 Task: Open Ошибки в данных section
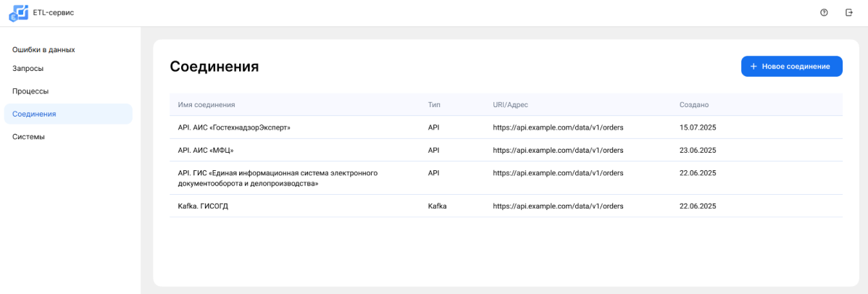pos(43,50)
